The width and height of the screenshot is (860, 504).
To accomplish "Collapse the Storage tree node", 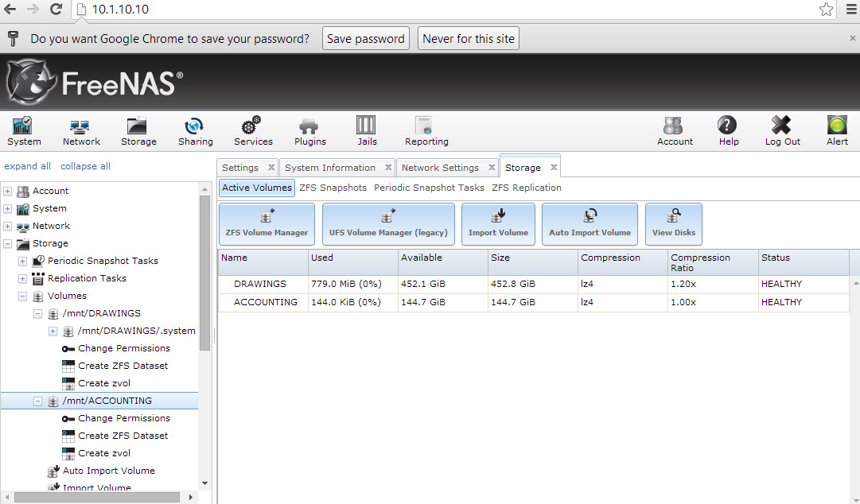I will point(8,244).
